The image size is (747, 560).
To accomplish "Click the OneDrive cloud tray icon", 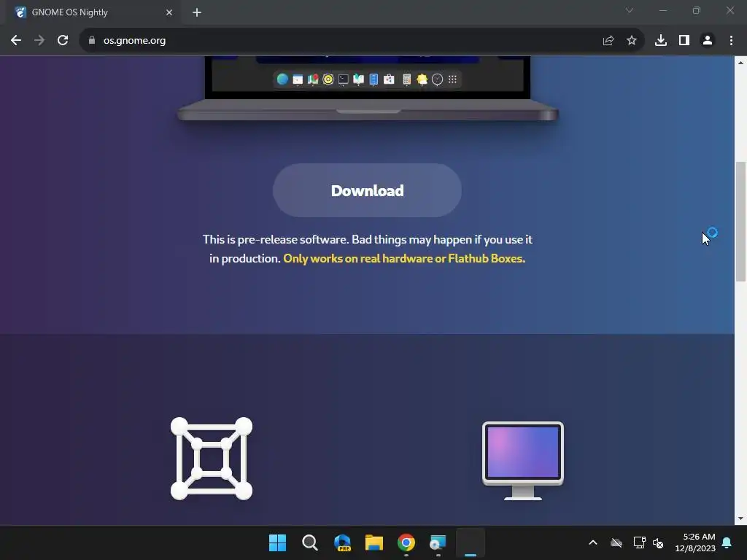I will click(616, 542).
